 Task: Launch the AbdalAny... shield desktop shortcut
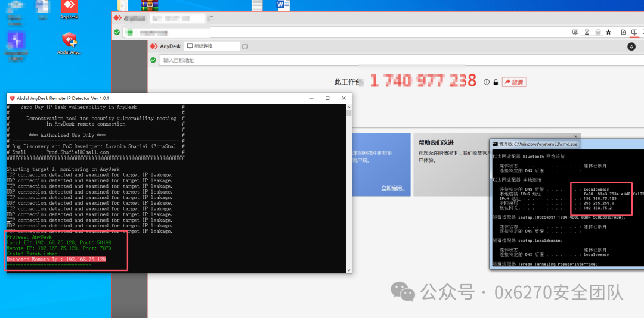pyautogui.click(x=69, y=43)
